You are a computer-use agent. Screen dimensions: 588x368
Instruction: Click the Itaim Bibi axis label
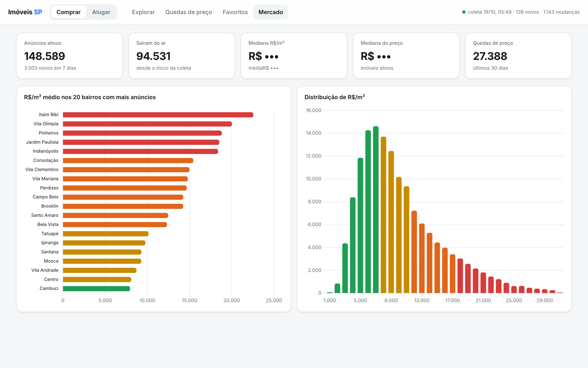click(49, 115)
